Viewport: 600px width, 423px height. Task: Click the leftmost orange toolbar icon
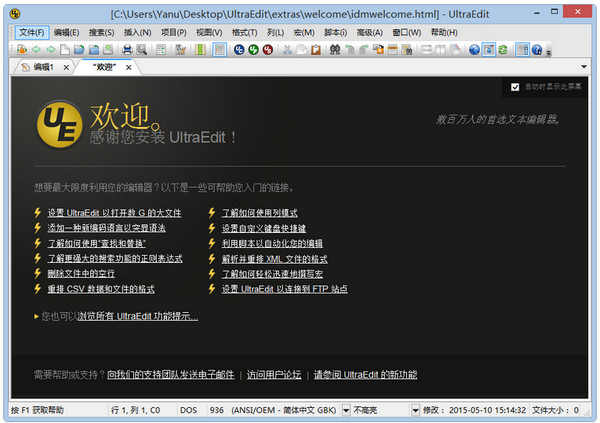[x=22, y=49]
